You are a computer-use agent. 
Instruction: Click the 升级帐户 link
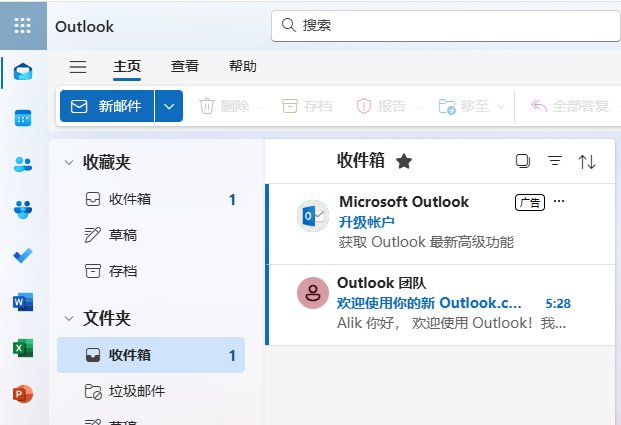click(x=367, y=222)
